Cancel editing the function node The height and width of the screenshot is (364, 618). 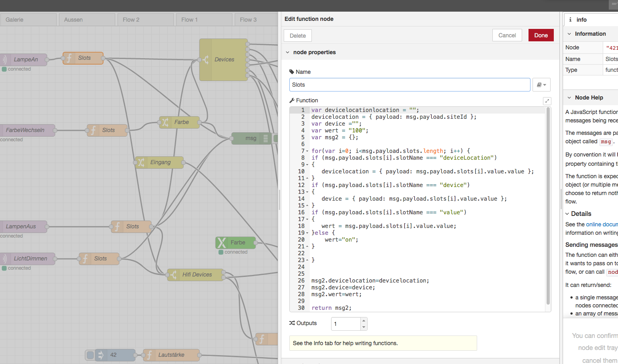coord(507,35)
